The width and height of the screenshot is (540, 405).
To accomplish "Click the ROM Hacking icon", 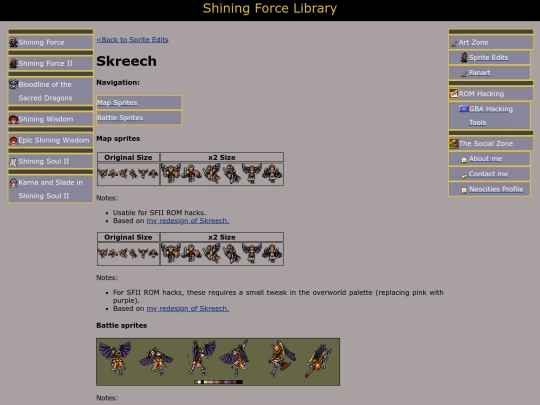I will click(x=454, y=93).
